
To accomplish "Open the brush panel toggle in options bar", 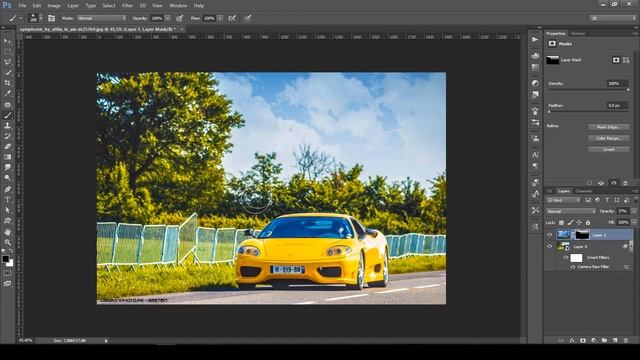I will (x=51, y=18).
